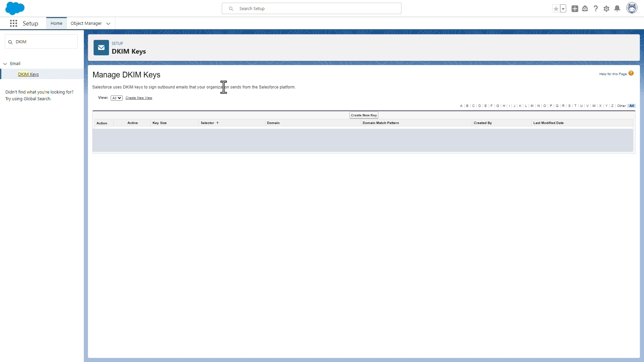Sort by the Action column header
Image resolution: width=644 pixels, height=362 pixels.
pos(102,123)
